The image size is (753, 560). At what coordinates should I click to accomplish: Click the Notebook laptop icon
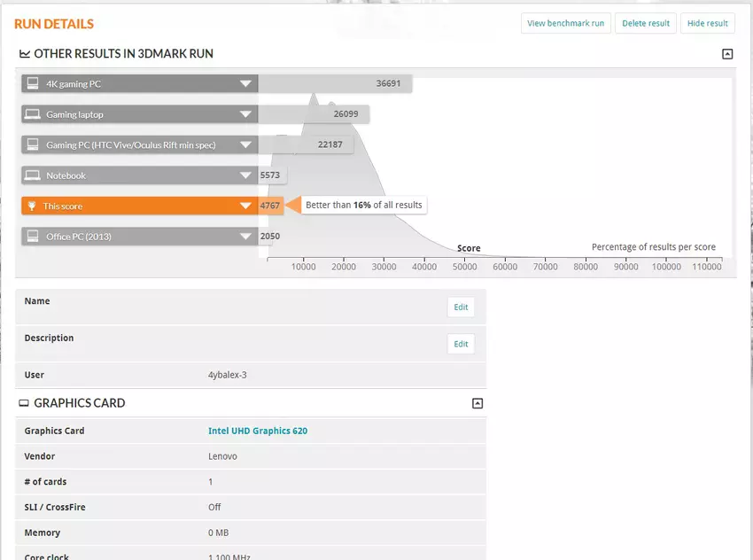click(33, 175)
